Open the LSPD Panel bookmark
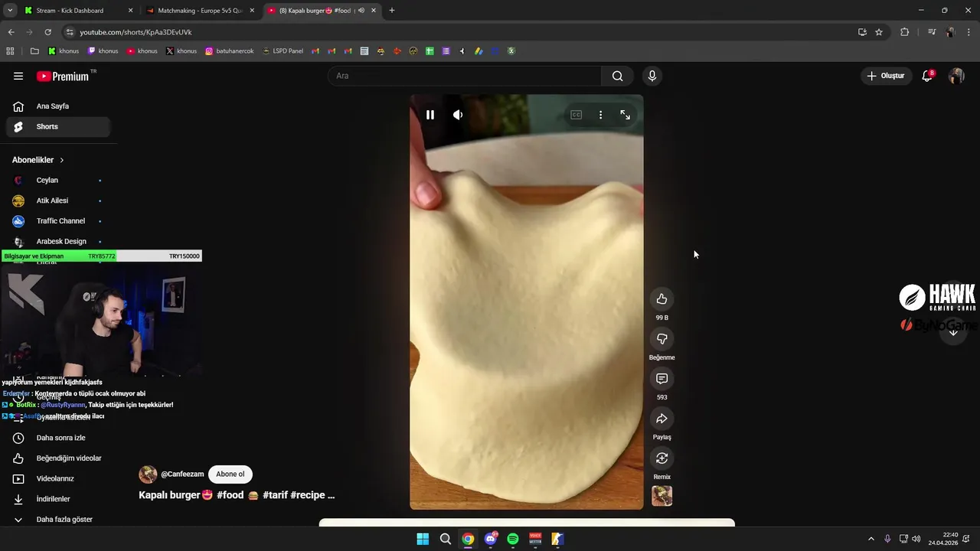The width and height of the screenshot is (980, 551). pyautogui.click(x=283, y=51)
